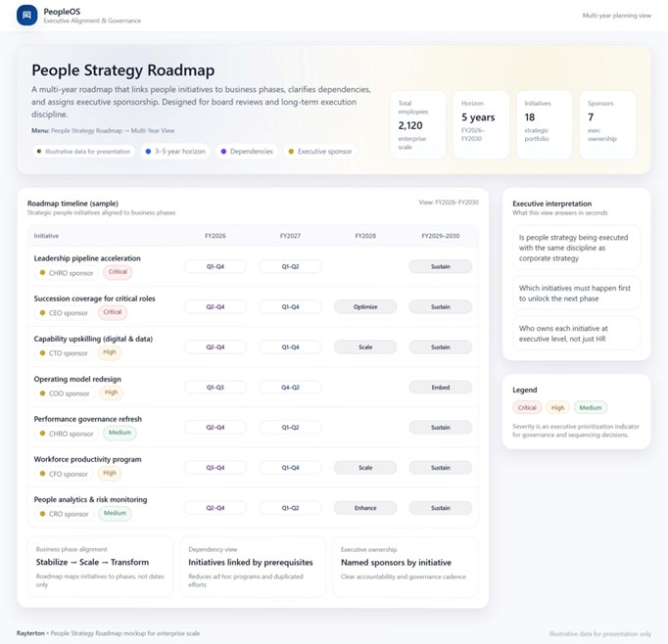Click Leadership pipeline Sustain pill
Image resolution: width=668 pixels, height=644 pixels.
pos(441,266)
